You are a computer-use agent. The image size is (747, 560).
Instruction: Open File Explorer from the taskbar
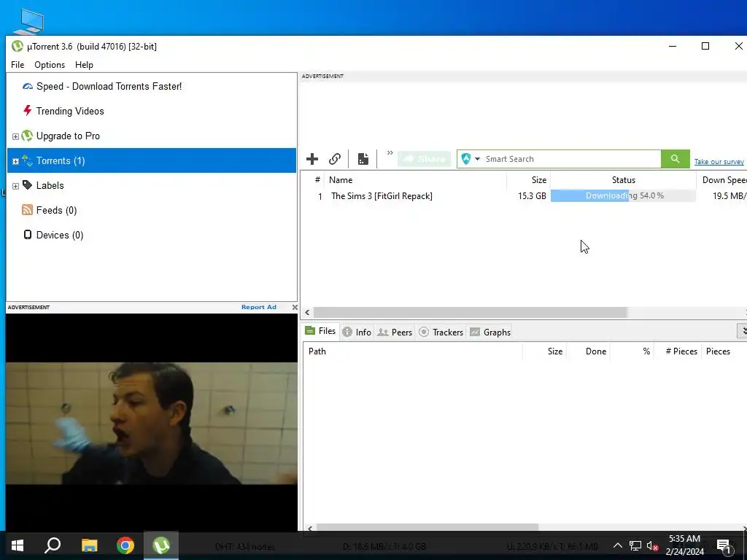coord(89,545)
